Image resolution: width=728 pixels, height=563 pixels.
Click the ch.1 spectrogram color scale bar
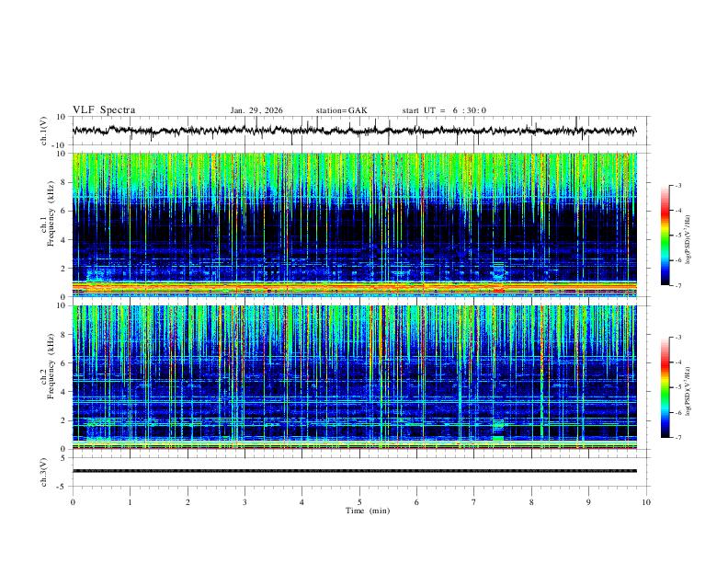point(665,236)
